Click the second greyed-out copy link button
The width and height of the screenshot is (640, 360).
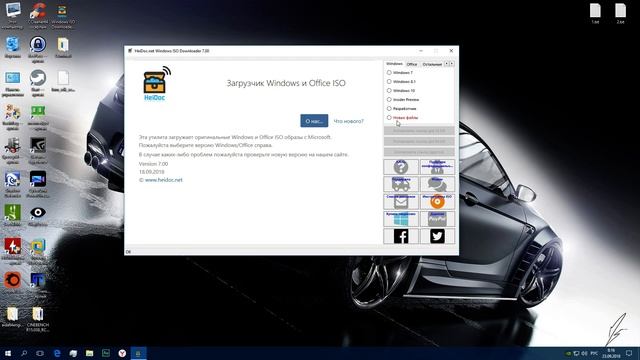(419, 141)
